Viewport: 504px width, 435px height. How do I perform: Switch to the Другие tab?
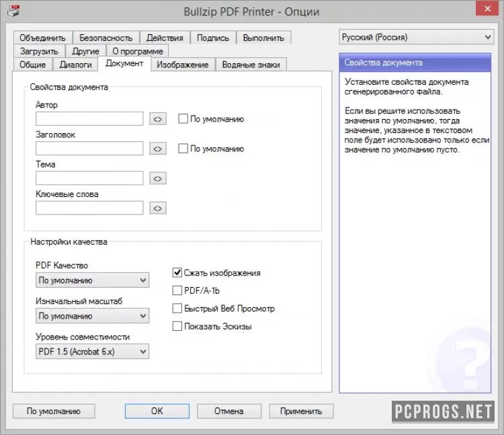click(x=86, y=51)
